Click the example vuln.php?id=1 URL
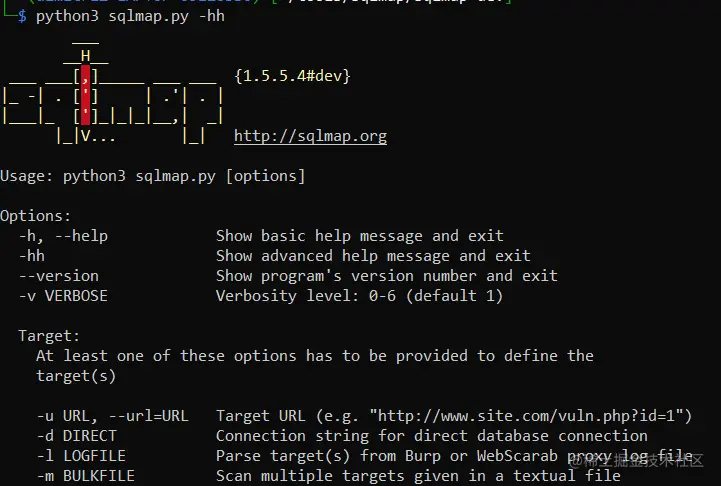This screenshot has height=486, width=721. (531, 416)
